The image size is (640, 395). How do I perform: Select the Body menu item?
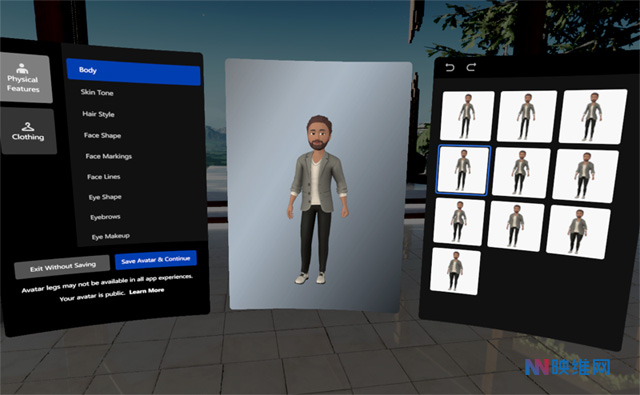(133, 71)
